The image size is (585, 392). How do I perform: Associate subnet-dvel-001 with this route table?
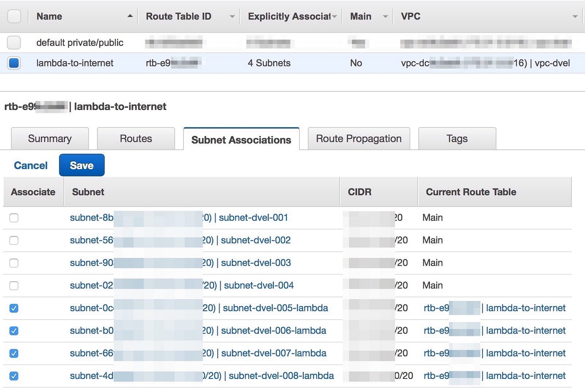click(x=14, y=218)
